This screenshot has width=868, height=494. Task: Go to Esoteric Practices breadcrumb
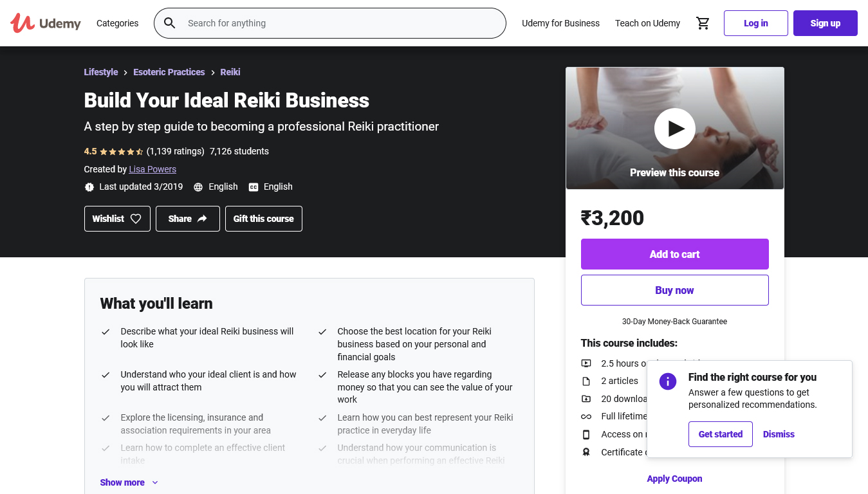[x=169, y=72]
